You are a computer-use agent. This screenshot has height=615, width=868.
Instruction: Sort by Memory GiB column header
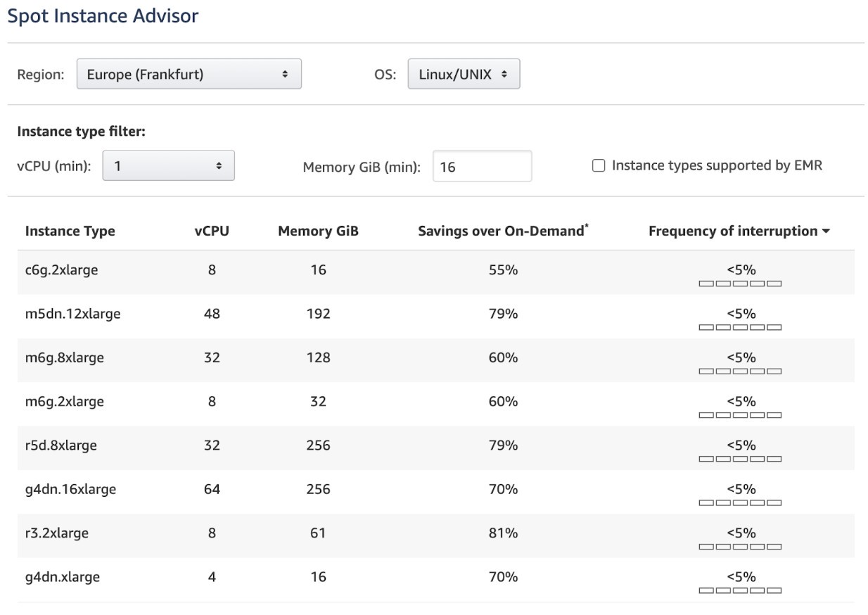click(x=318, y=231)
